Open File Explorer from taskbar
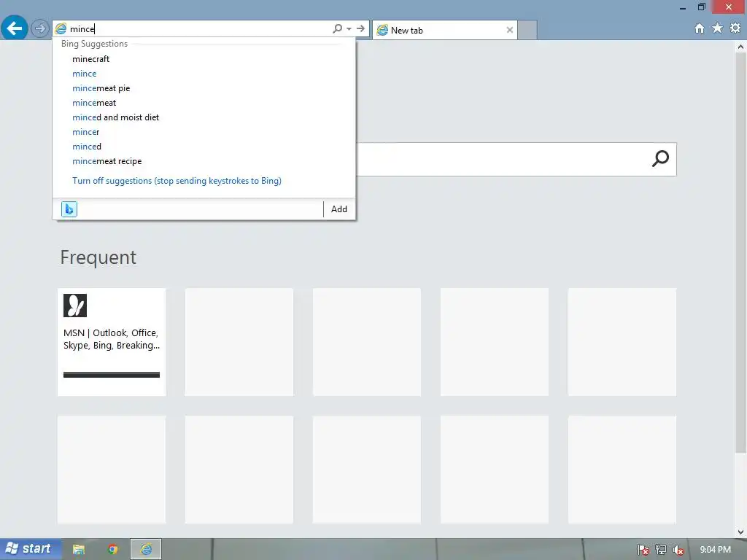Screen dimensions: 747x560 (79, 550)
